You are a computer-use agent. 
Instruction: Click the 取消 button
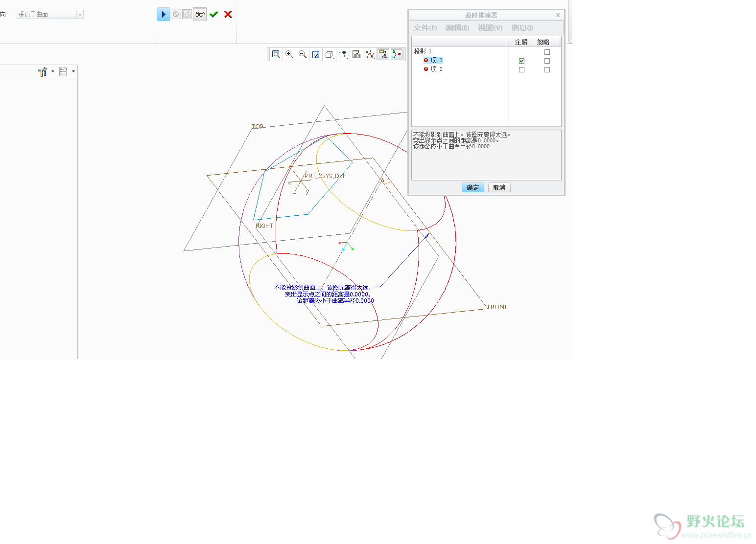coord(499,187)
